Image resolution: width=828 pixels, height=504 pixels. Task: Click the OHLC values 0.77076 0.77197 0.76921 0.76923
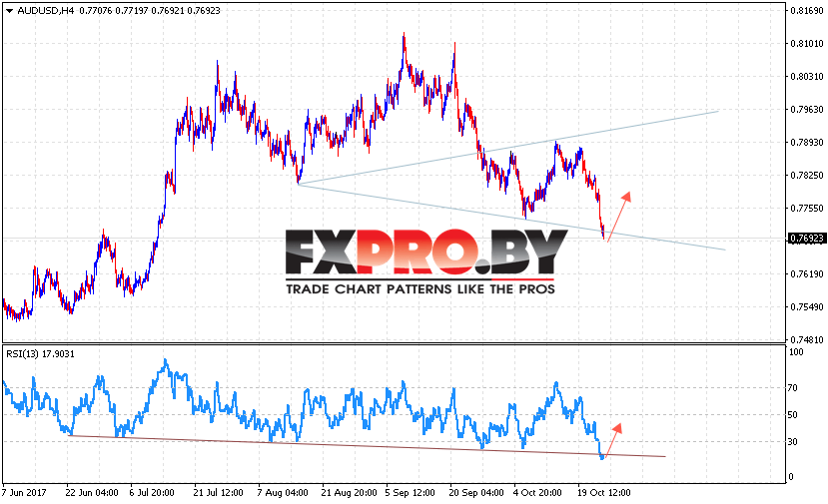pos(150,11)
